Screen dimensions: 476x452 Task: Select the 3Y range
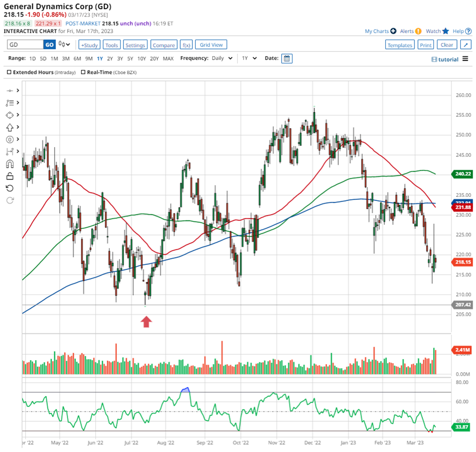pyautogui.click(x=120, y=58)
